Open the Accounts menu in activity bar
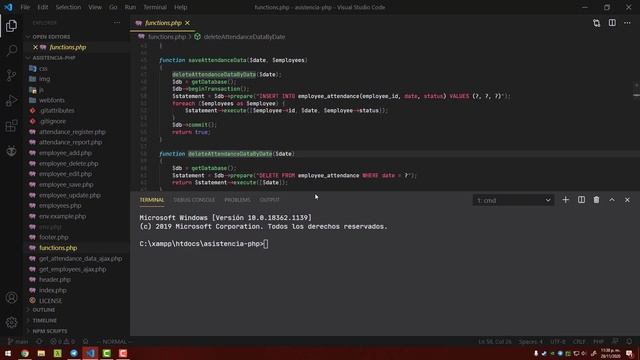The image size is (640, 360). point(11,298)
